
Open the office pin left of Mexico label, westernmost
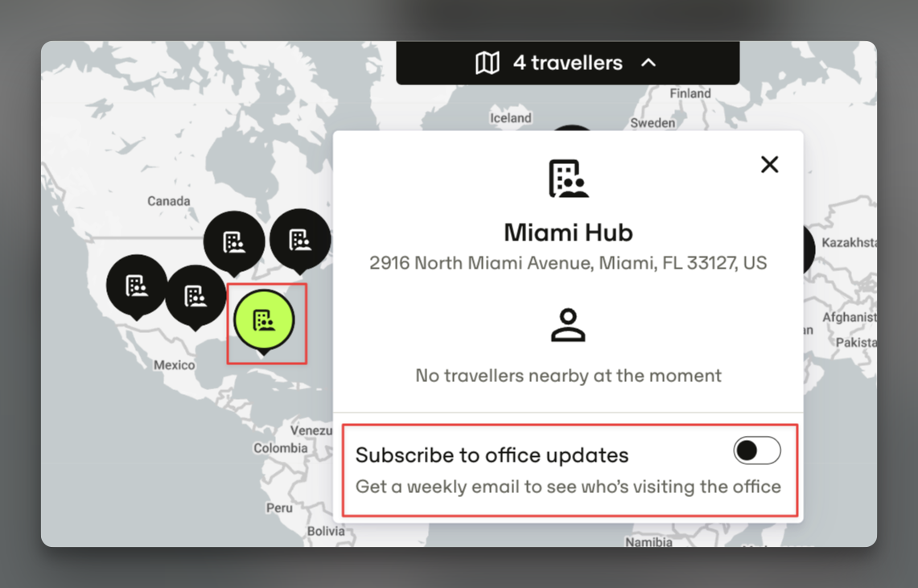[137, 286]
